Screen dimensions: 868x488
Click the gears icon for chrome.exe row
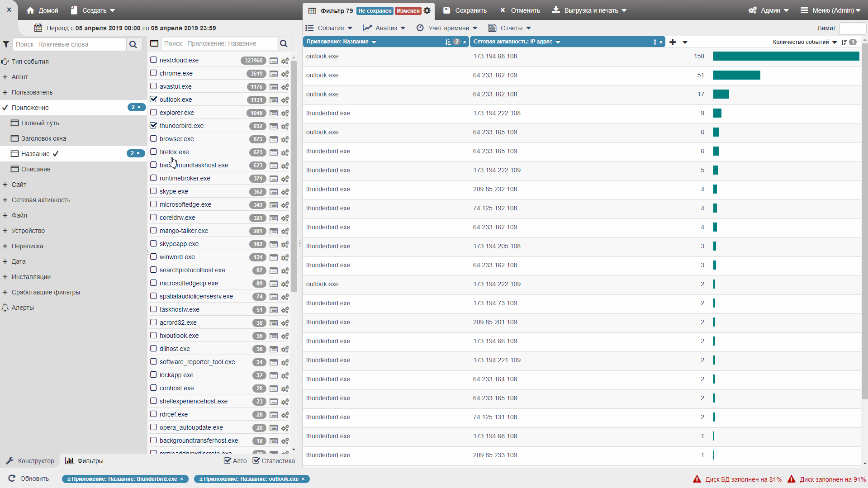pyautogui.click(x=285, y=74)
